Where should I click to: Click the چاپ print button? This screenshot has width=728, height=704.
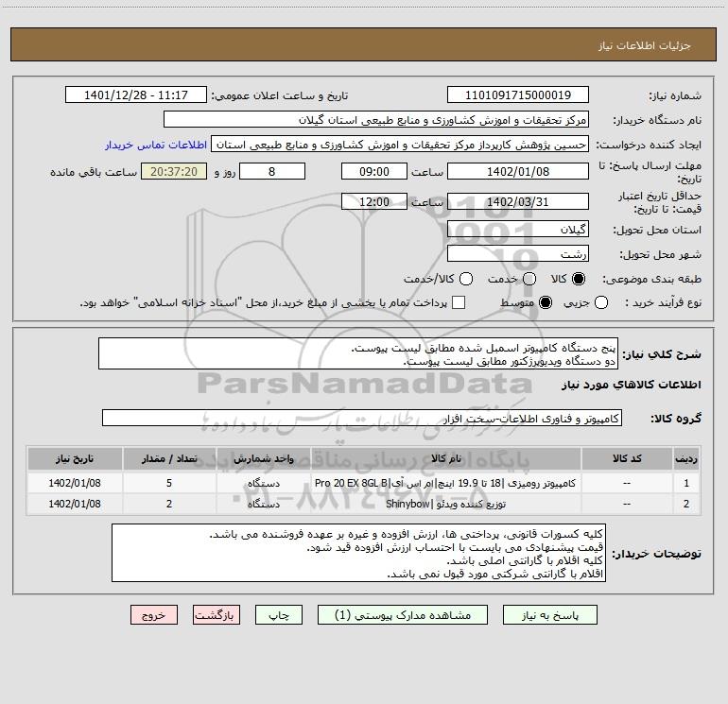point(279,615)
